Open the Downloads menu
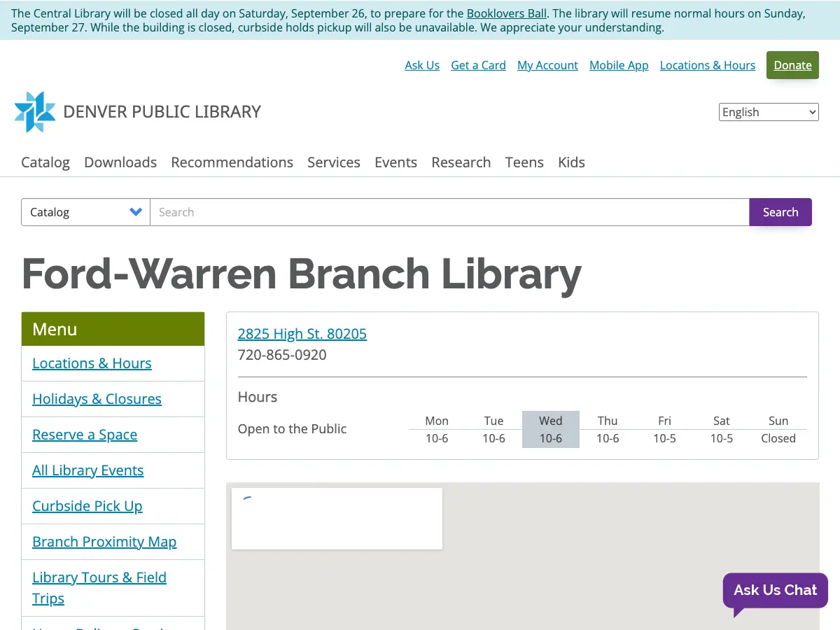This screenshot has width=840, height=630. [x=120, y=162]
